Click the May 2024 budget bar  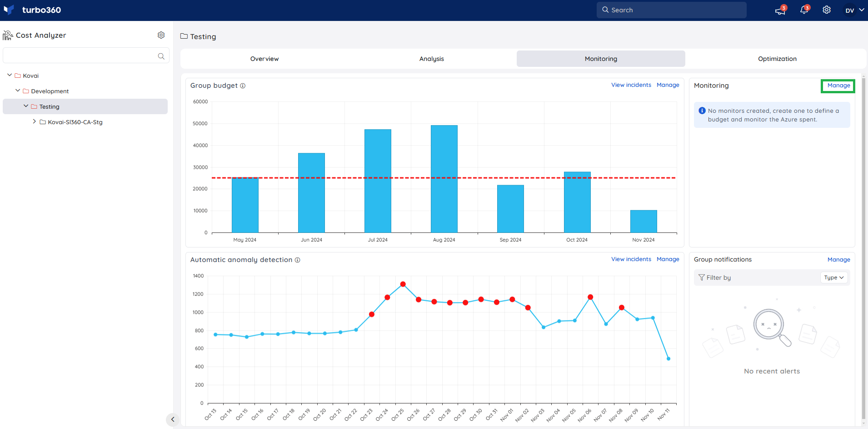coord(245,205)
